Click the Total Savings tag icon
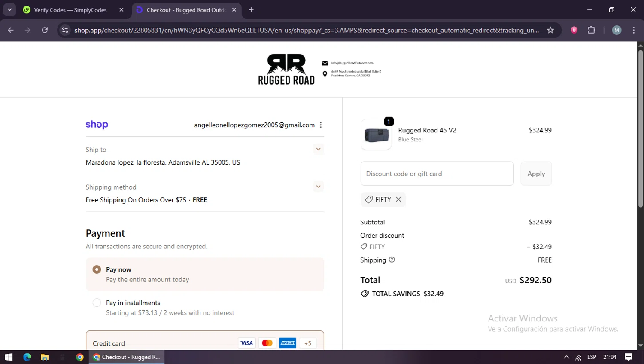This screenshot has width=644, height=364. click(365, 294)
